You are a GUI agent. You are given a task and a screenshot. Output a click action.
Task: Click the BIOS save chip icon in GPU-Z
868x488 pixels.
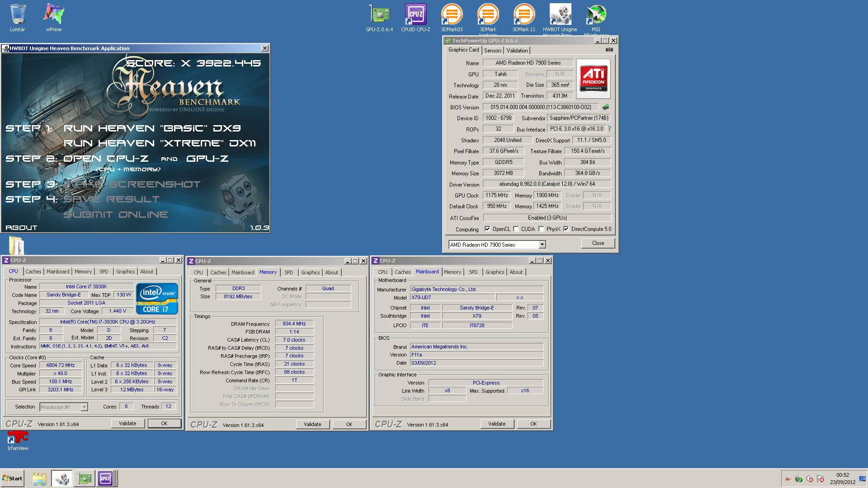[606, 107]
